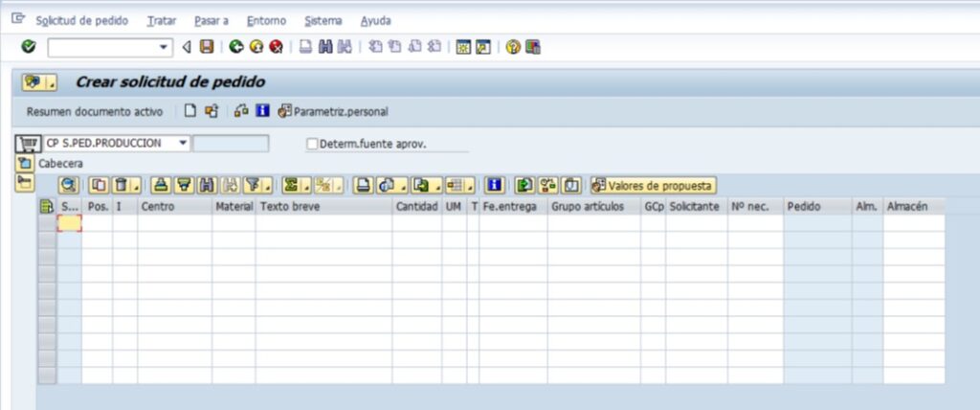Click the Almacén column header

click(914, 207)
